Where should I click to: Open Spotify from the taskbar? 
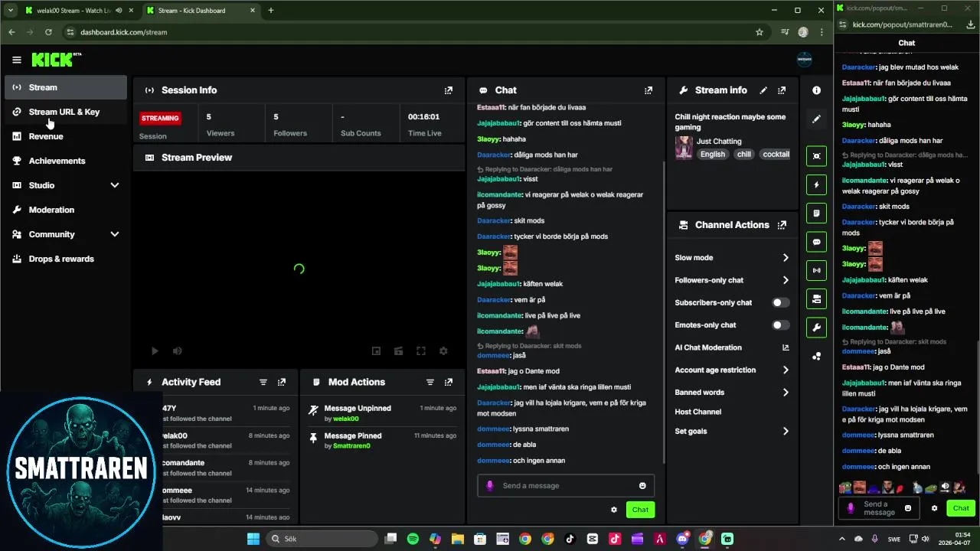point(413,539)
